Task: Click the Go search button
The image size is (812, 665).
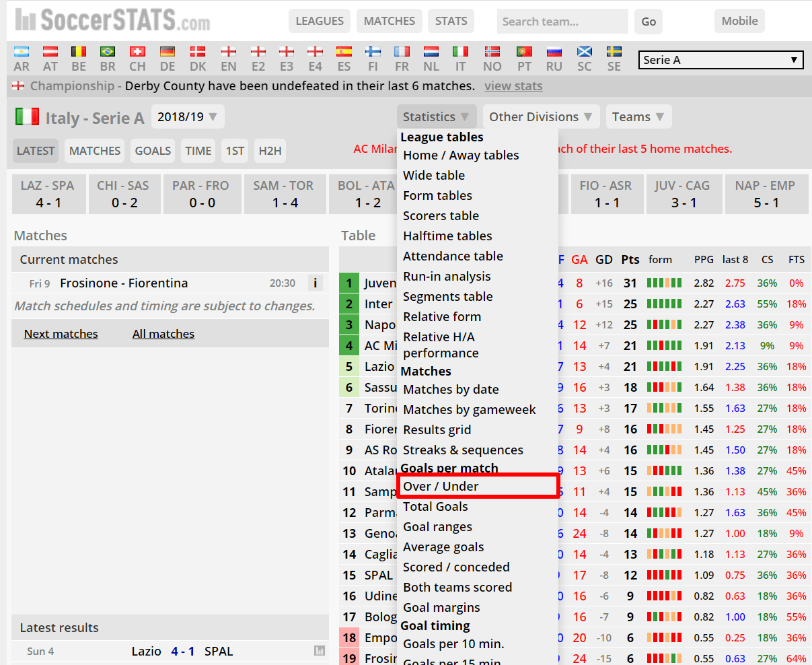Action: tap(649, 22)
